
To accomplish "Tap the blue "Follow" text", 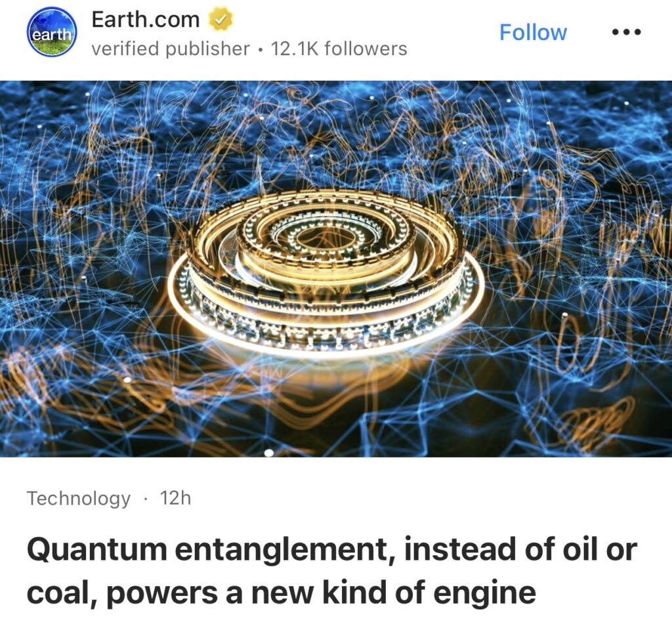I will point(533,32).
